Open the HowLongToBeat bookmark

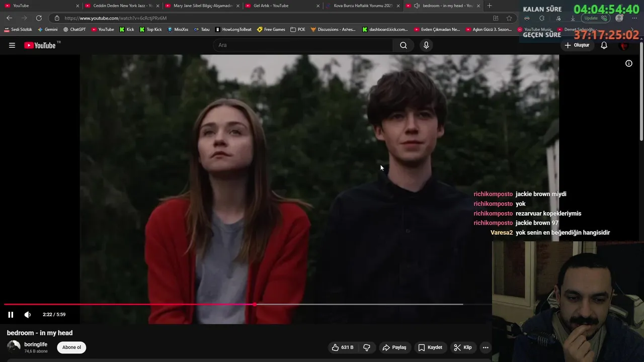click(x=233, y=30)
